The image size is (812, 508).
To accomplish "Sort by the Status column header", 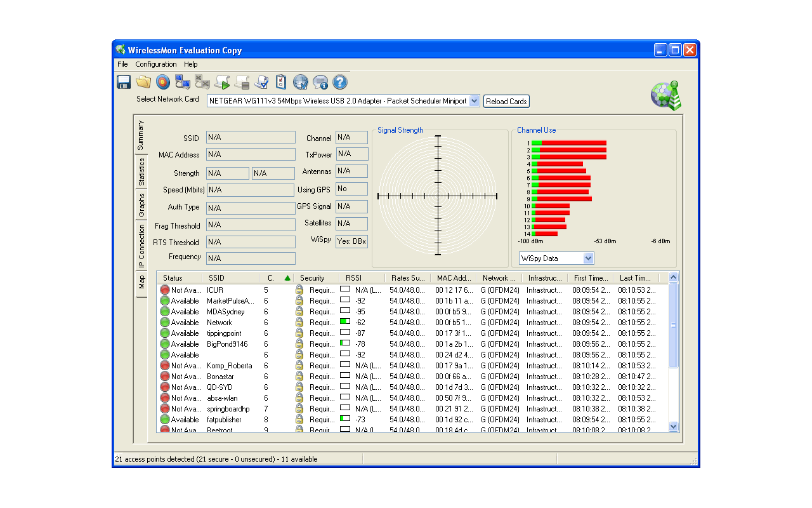I will pos(180,278).
